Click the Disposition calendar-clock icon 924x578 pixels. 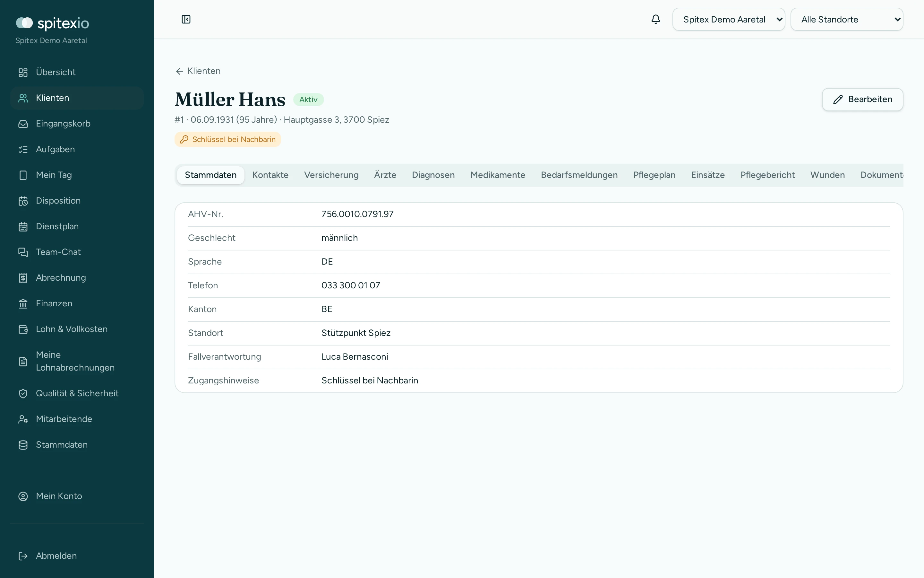pyautogui.click(x=23, y=201)
